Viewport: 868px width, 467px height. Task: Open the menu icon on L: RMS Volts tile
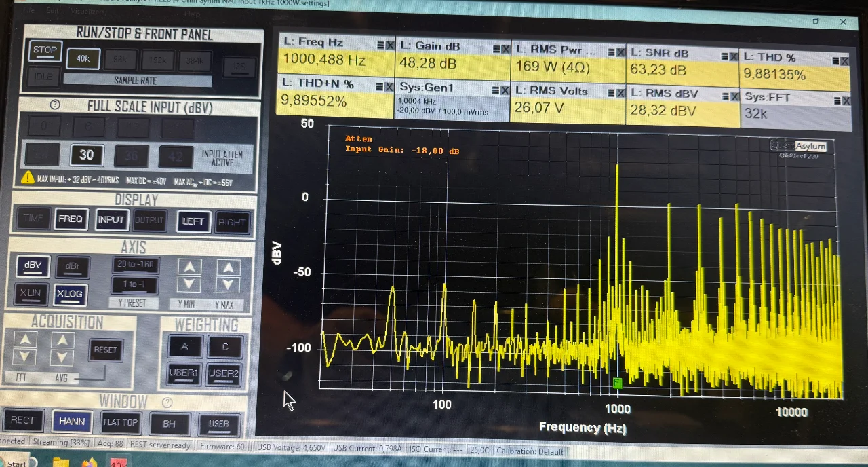[x=610, y=92]
